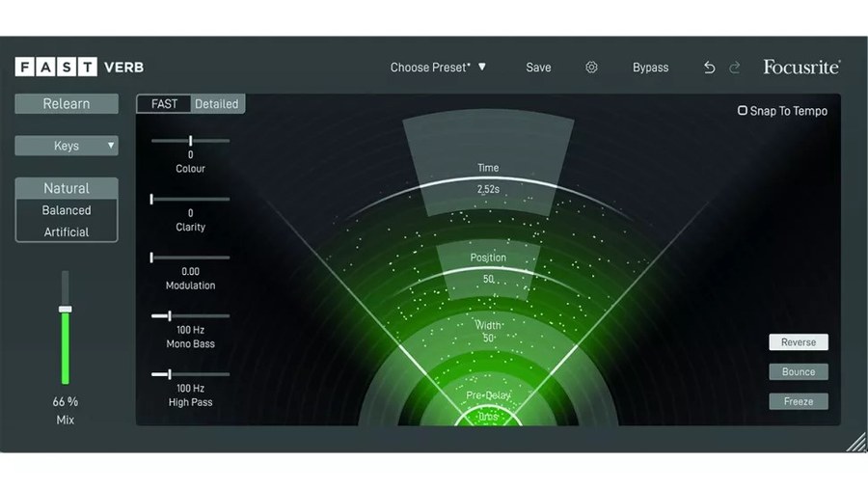Switch to the Detailed tab
Image resolution: width=868 pixels, height=489 pixels.
pyautogui.click(x=217, y=104)
